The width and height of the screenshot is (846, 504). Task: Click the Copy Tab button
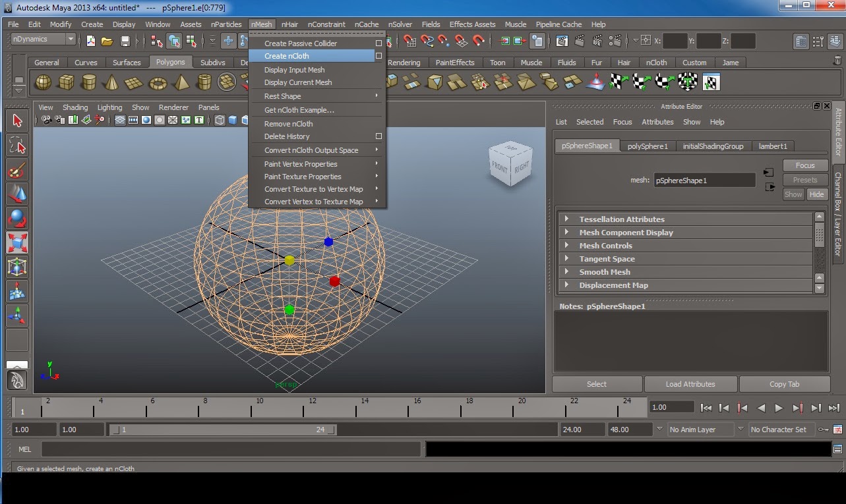click(x=784, y=384)
